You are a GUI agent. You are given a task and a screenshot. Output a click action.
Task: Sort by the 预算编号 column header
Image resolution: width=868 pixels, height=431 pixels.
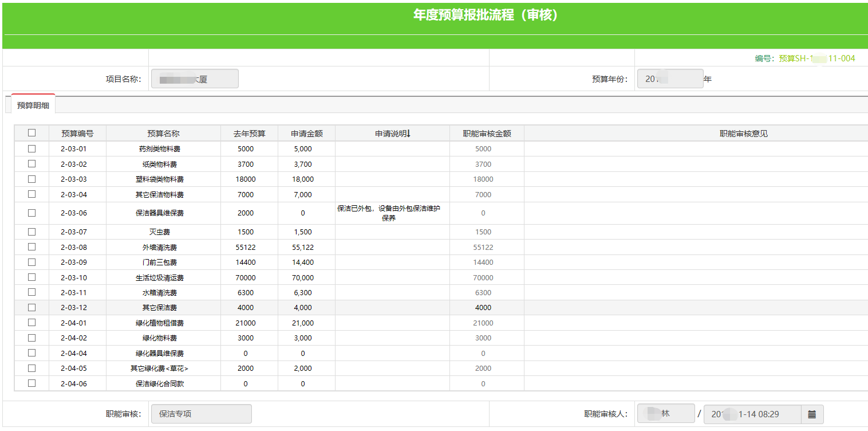[77, 134]
